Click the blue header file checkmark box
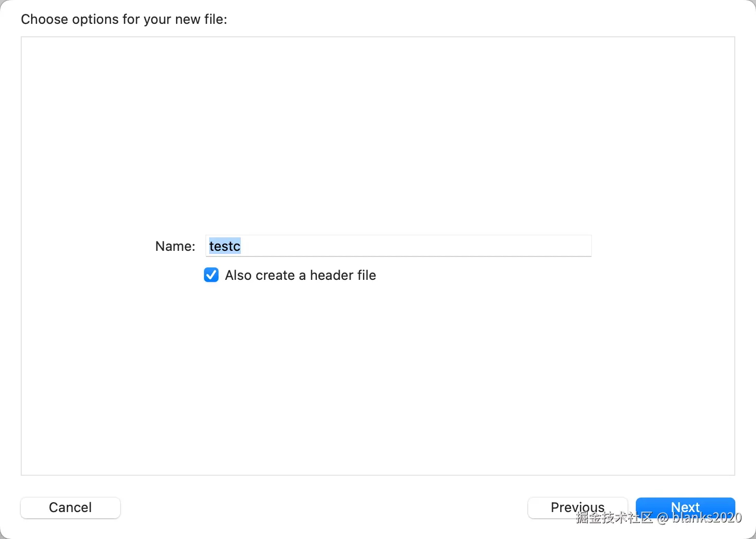This screenshot has height=539, width=756. point(211,275)
